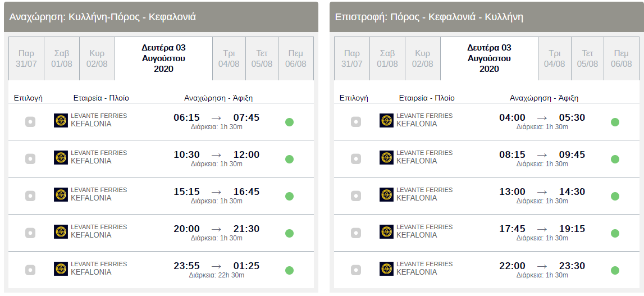This screenshot has width=644, height=296.
Task: Click KEFALONIA ship name on 22:00 return
Action: (417, 272)
